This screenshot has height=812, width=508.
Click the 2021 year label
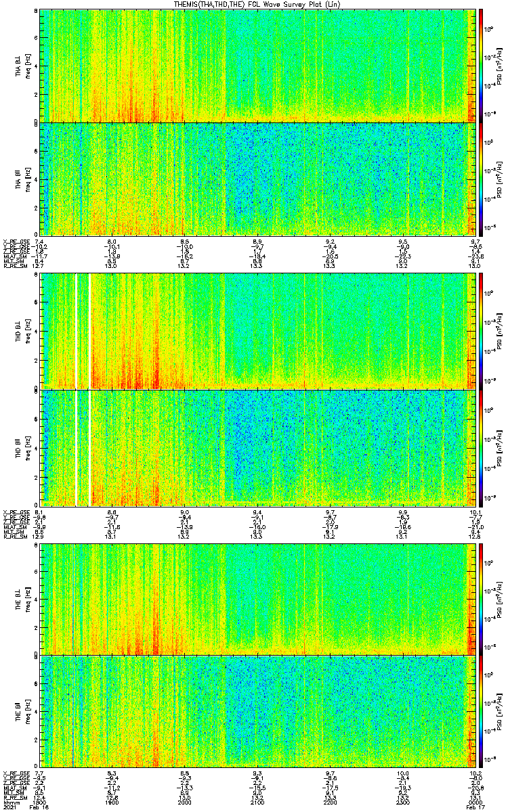point(9,808)
